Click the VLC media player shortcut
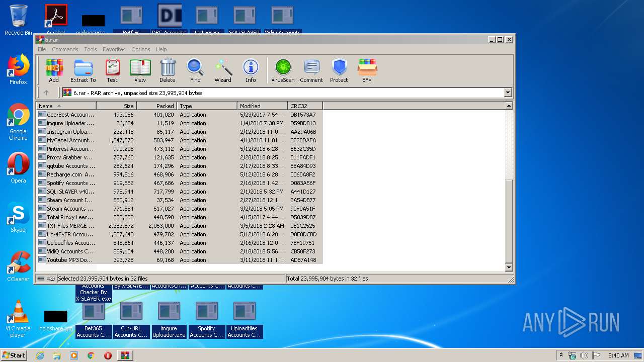 18,319
